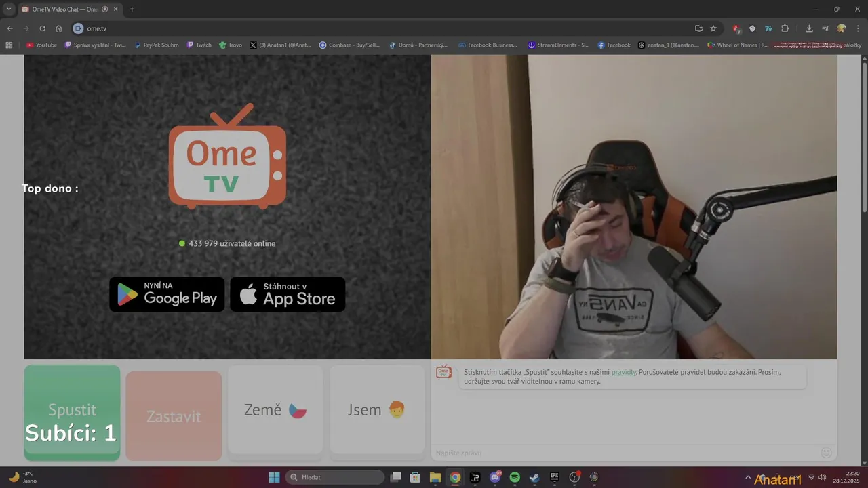Open the volume icon in system tray
This screenshot has height=488, width=868.
823,477
